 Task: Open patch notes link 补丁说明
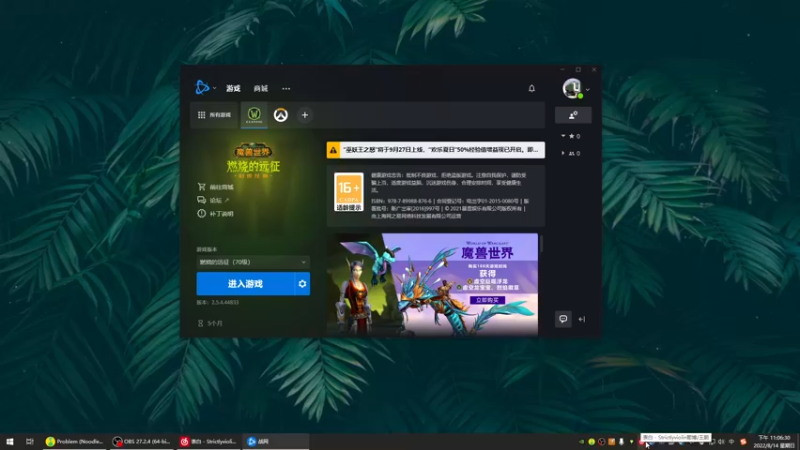coord(215,213)
